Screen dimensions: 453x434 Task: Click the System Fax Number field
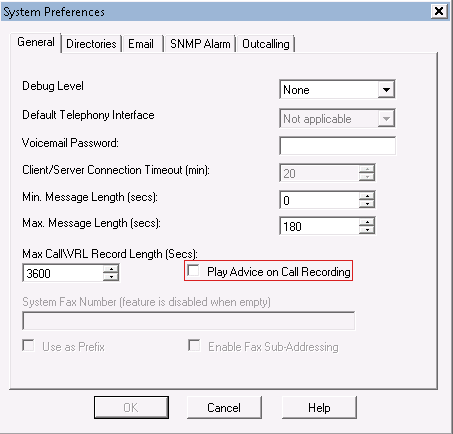tap(188, 321)
